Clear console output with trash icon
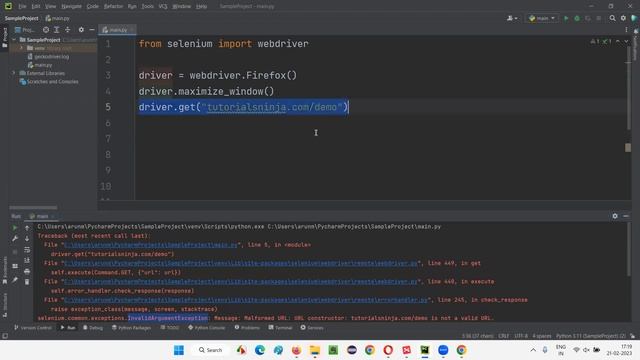This screenshot has width=640, height=360. tap(27, 282)
